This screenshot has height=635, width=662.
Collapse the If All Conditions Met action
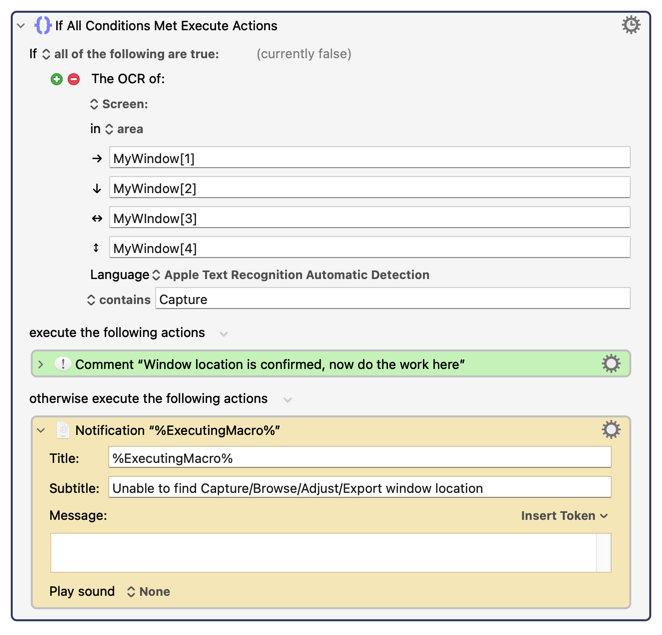click(x=21, y=26)
